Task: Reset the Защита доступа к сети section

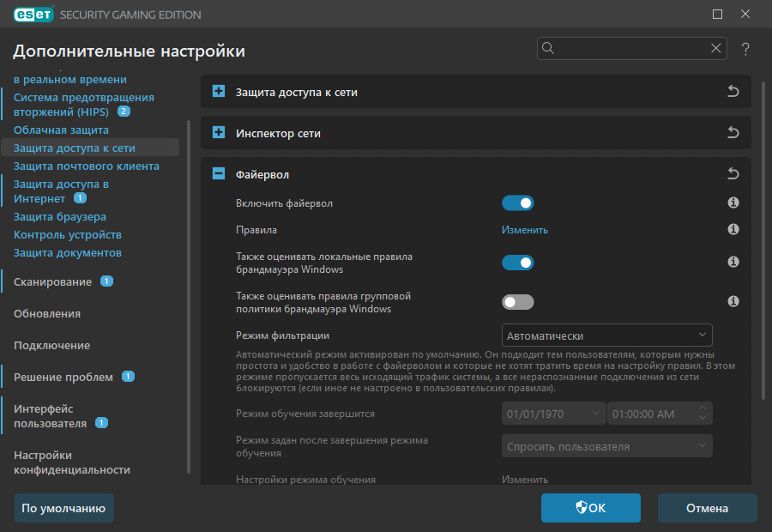Action: tap(733, 91)
